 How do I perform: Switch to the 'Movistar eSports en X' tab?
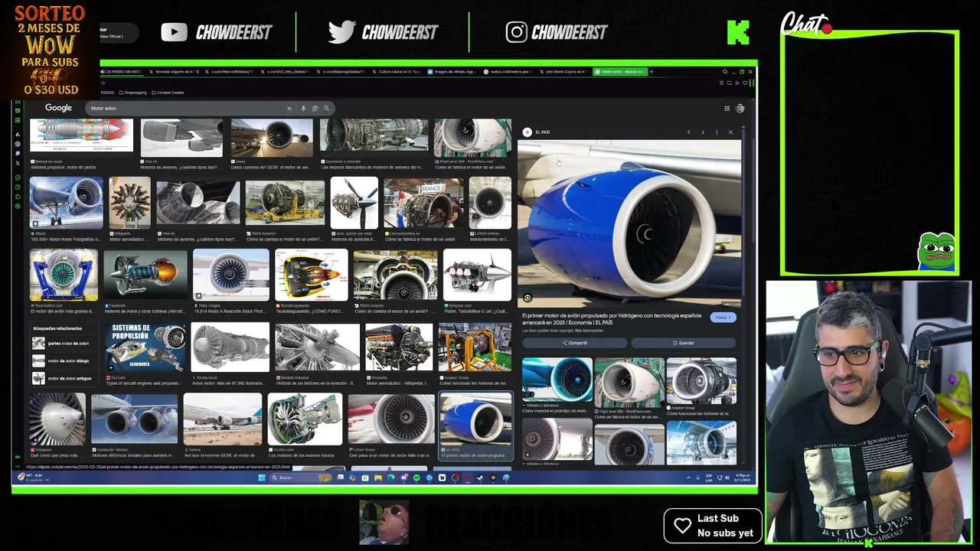click(x=175, y=71)
